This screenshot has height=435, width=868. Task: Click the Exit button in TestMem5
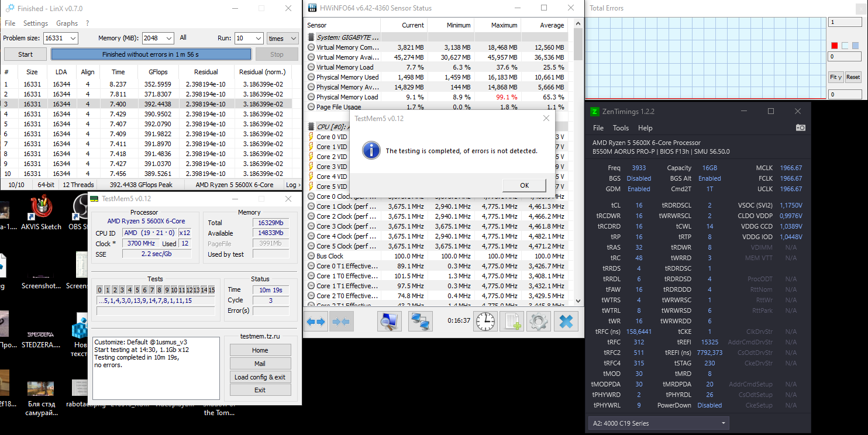tap(260, 390)
